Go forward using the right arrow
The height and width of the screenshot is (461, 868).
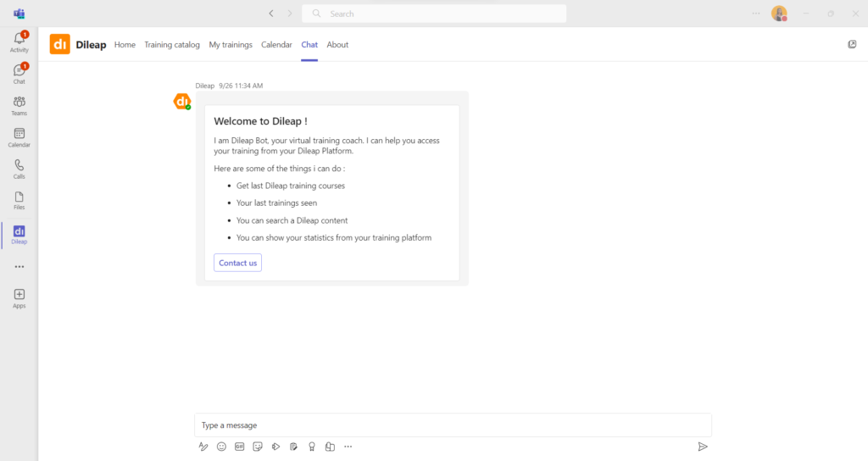[x=290, y=14]
